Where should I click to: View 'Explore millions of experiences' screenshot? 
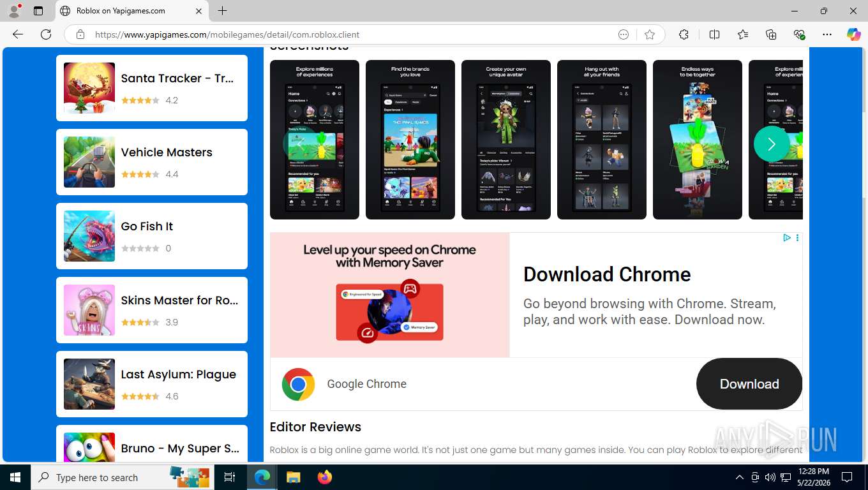coord(315,140)
